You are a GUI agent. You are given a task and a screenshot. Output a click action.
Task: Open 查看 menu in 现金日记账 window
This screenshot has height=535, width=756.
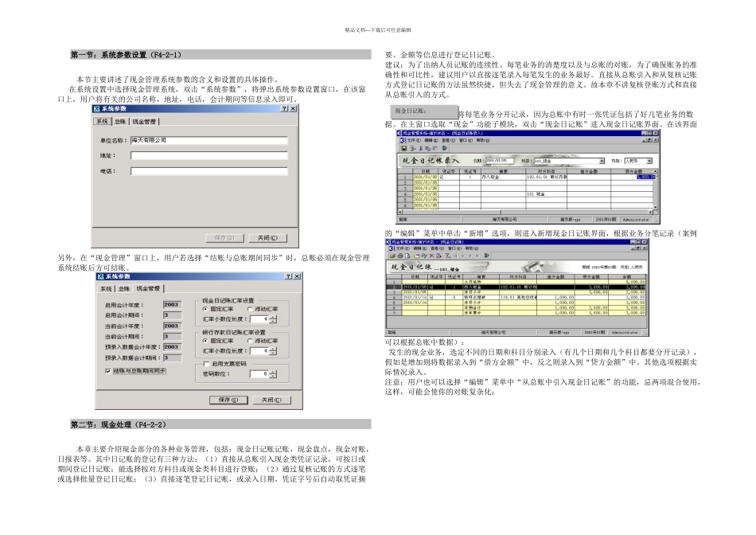438,248
